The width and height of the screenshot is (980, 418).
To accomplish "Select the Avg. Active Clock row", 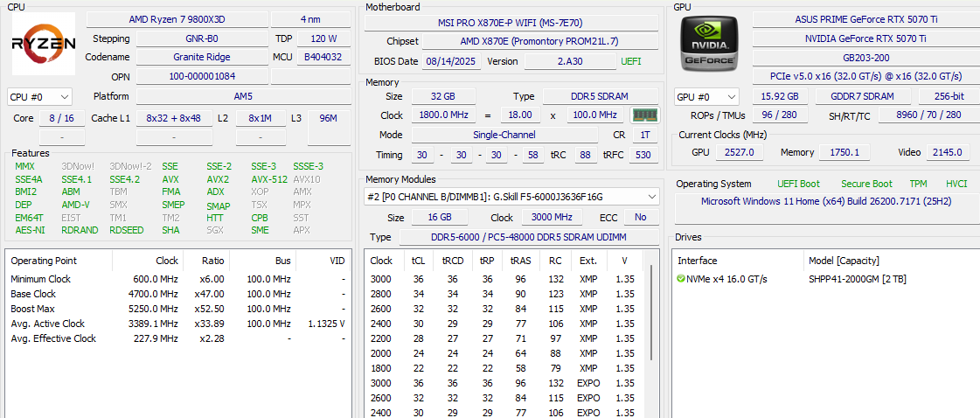I will coord(48,324).
